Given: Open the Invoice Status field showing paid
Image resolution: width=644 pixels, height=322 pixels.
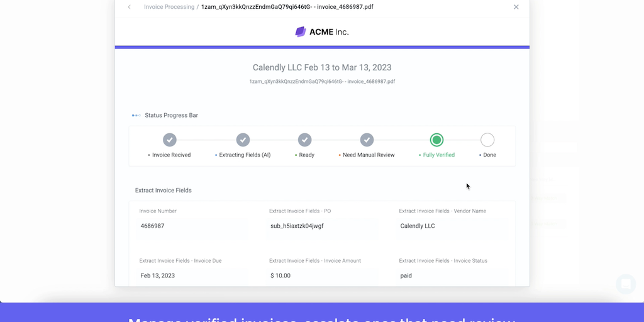Looking at the screenshot, I should tap(406, 275).
